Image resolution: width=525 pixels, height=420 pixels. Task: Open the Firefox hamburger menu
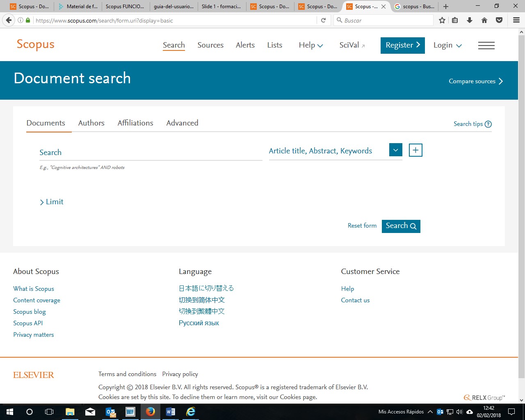click(x=516, y=20)
